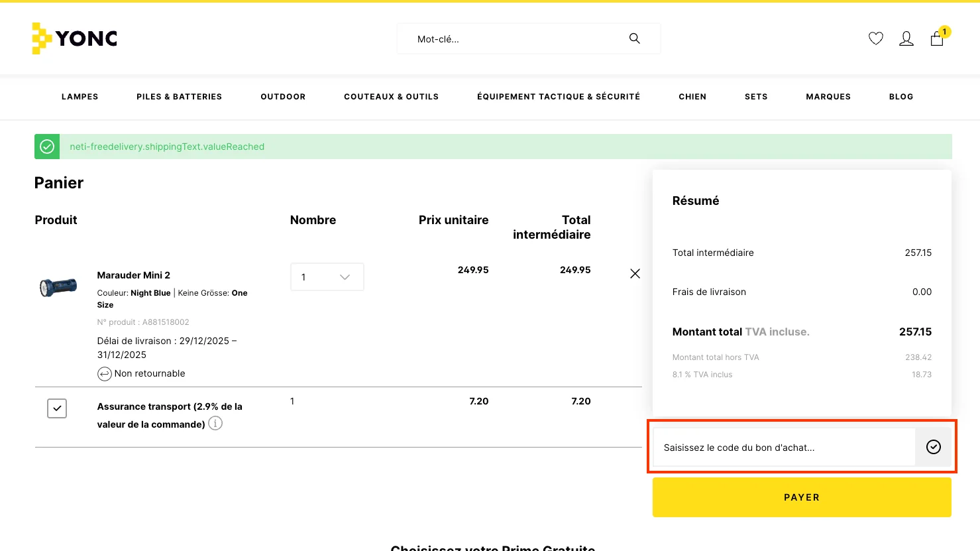This screenshot has width=980, height=551.
Task: Open the MARQUES menu
Action: coord(828,97)
